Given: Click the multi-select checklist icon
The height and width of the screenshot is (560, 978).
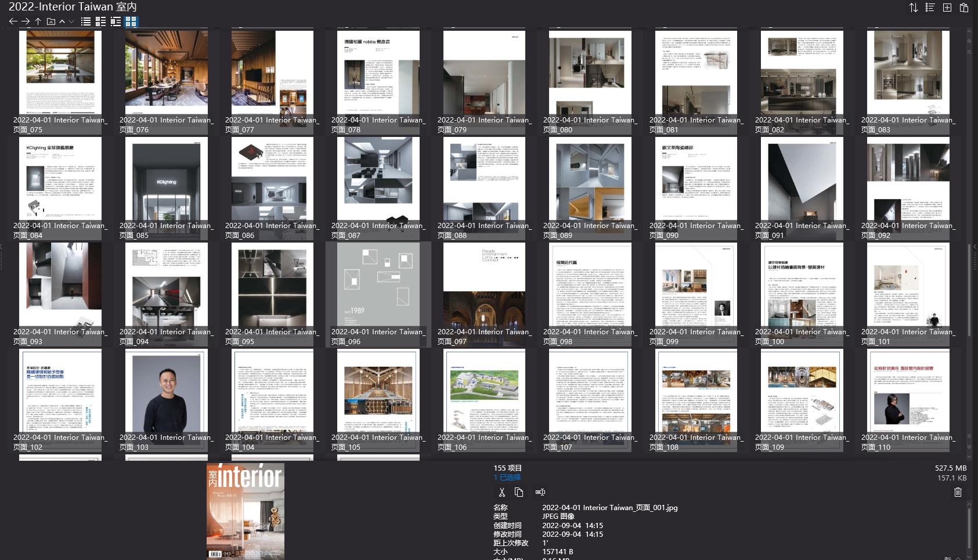Looking at the screenshot, I should [x=929, y=8].
